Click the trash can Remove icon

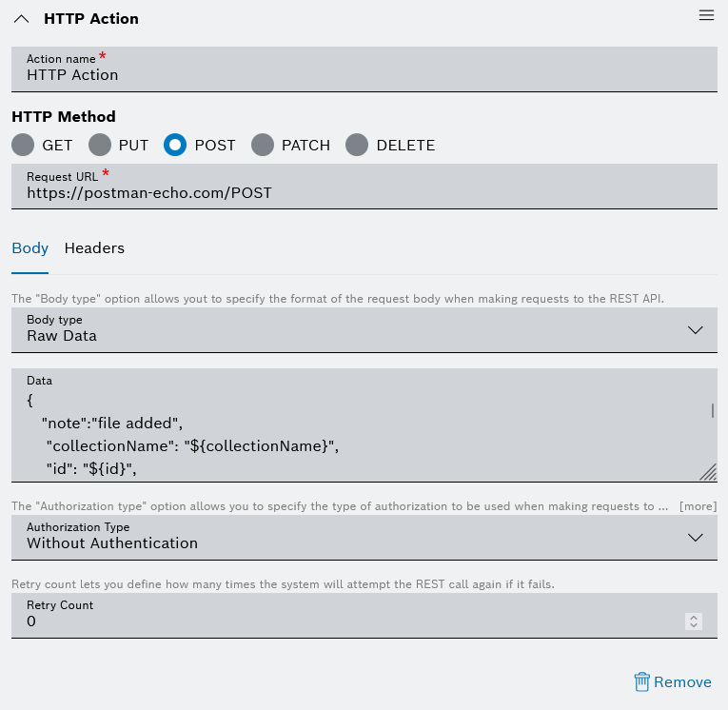(x=642, y=681)
